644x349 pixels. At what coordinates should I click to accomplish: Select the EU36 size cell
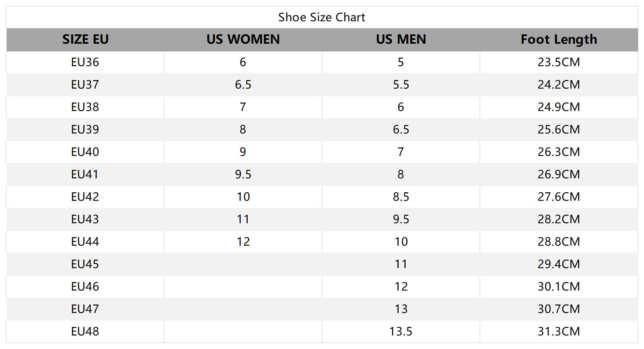pyautogui.click(x=85, y=62)
